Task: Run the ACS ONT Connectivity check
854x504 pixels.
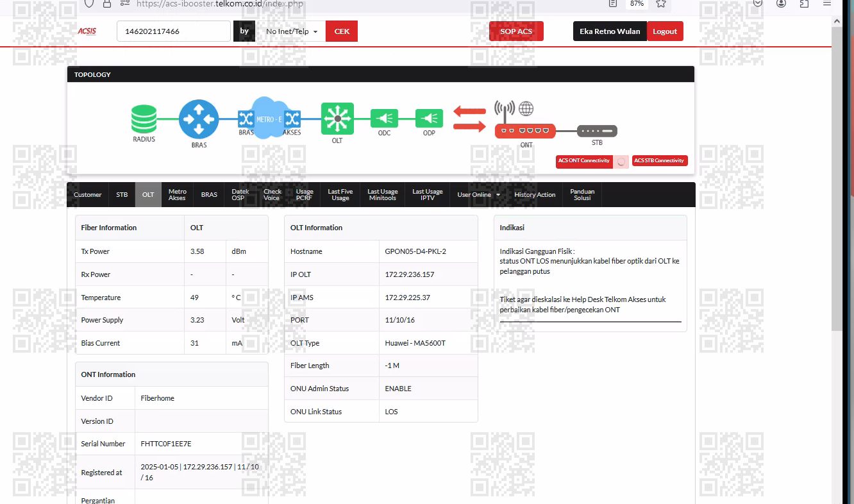Action: click(x=584, y=161)
